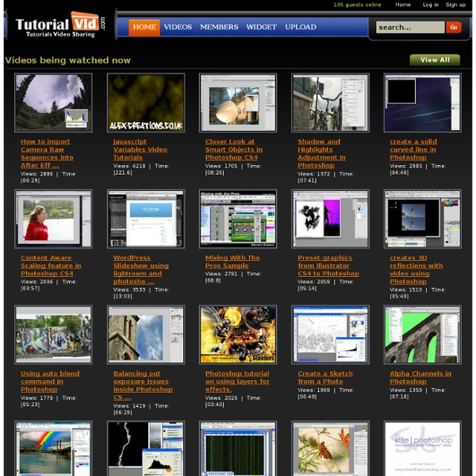Viewport: 476px width, 476px height.
Task: Open the Create a Sketch thumbnail
Action: (x=330, y=335)
